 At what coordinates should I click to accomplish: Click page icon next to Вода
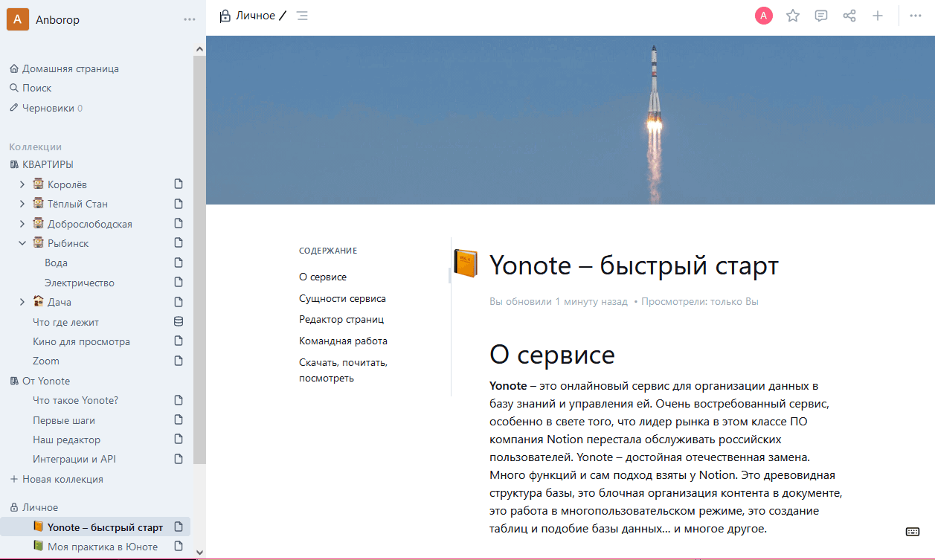pos(179,263)
